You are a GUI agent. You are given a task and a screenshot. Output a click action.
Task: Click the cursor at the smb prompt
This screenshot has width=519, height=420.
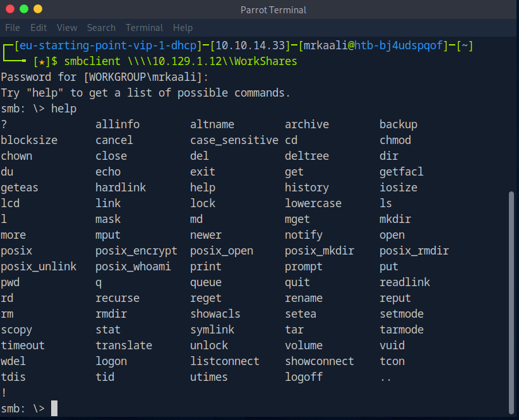point(54,409)
